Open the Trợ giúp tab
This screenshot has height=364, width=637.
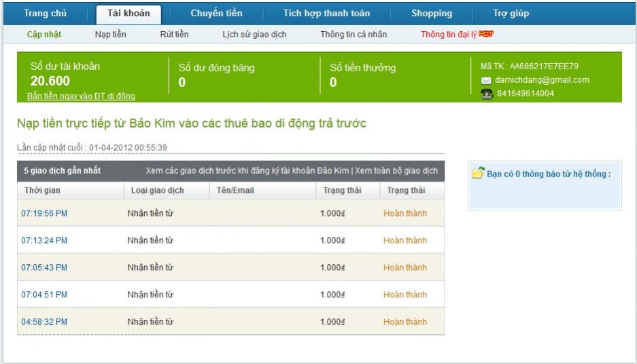pos(511,14)
